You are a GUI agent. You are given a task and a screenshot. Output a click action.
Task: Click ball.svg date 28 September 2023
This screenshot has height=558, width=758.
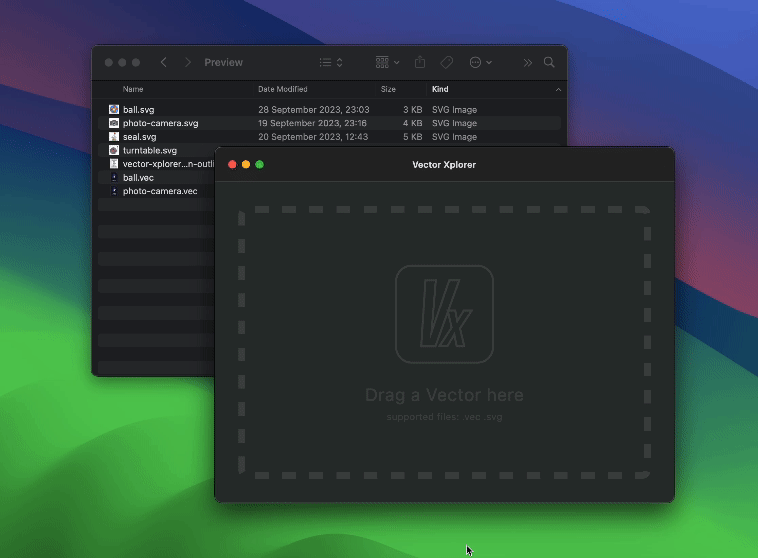click(314, 110)
